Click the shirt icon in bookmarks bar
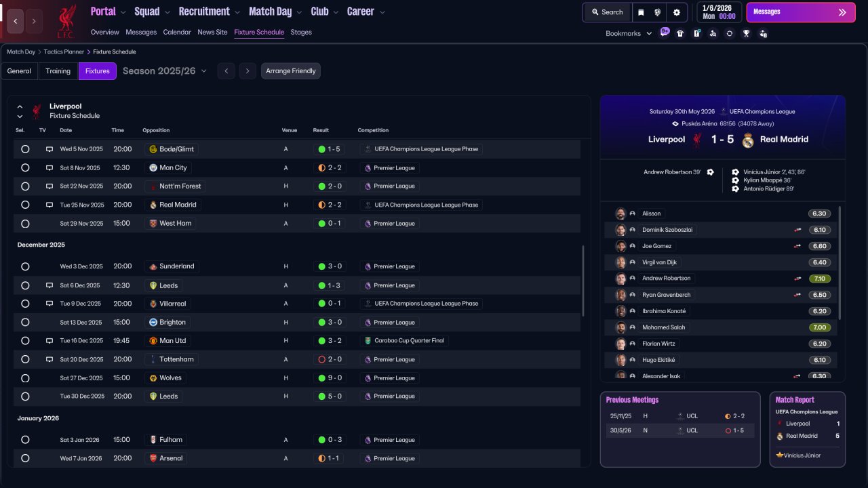Viewport: 868px width, 488px height. point(680,33)
